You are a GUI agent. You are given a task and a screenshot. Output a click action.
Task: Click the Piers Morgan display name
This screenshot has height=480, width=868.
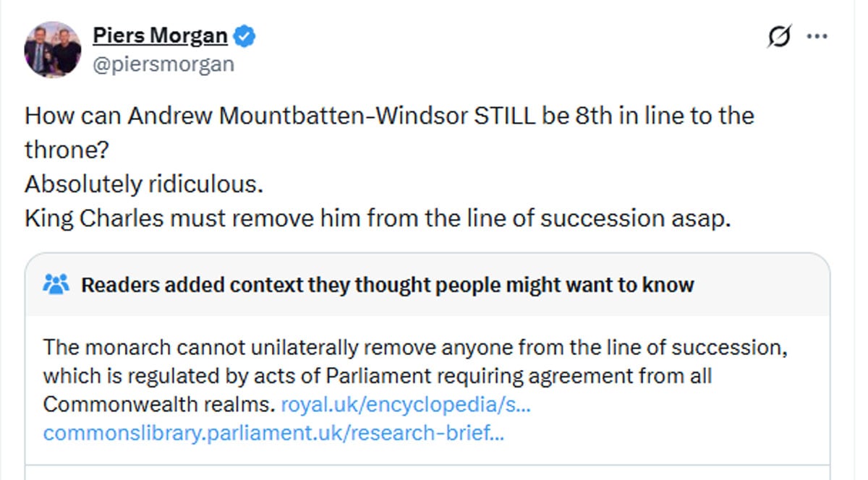point(158,34)
